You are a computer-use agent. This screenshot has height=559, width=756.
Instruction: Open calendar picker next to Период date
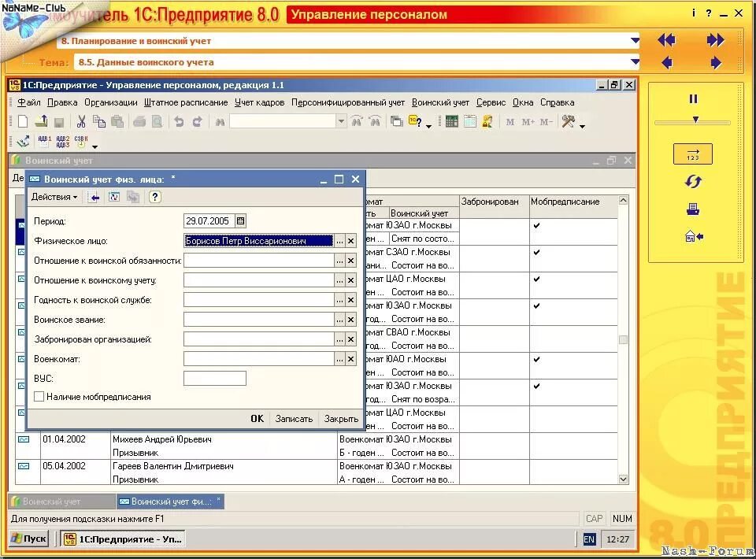click(241, 221)
